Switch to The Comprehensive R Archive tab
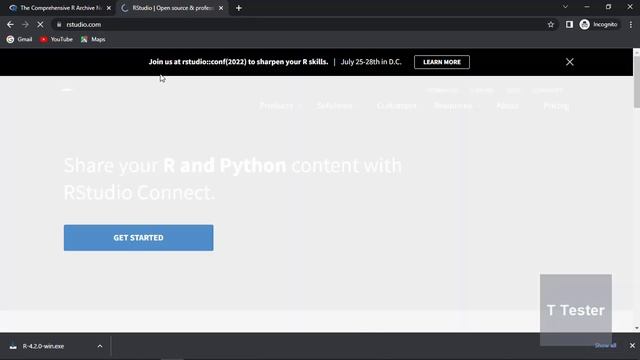 pos(60,8)
